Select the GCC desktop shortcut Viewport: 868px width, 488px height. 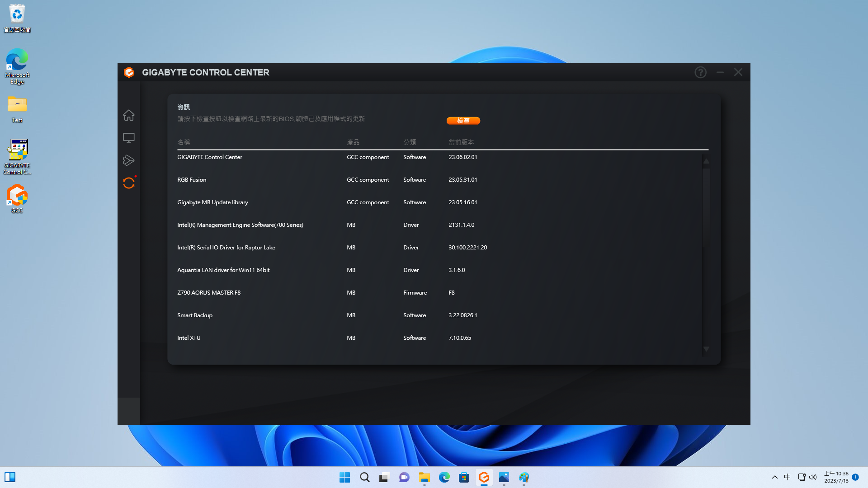[17, 198]
